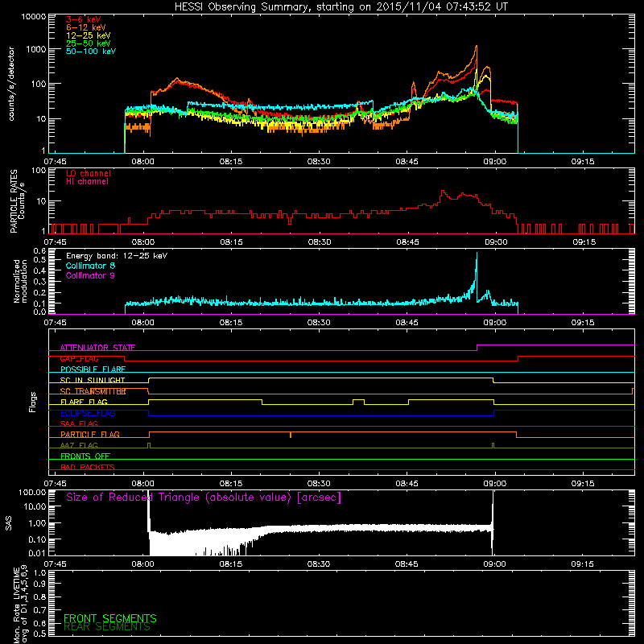The width and height of the screenshot is (644, 644).
Task: Click the 08:45 tick under the modulation plot
Action: [x=407, y=323]
